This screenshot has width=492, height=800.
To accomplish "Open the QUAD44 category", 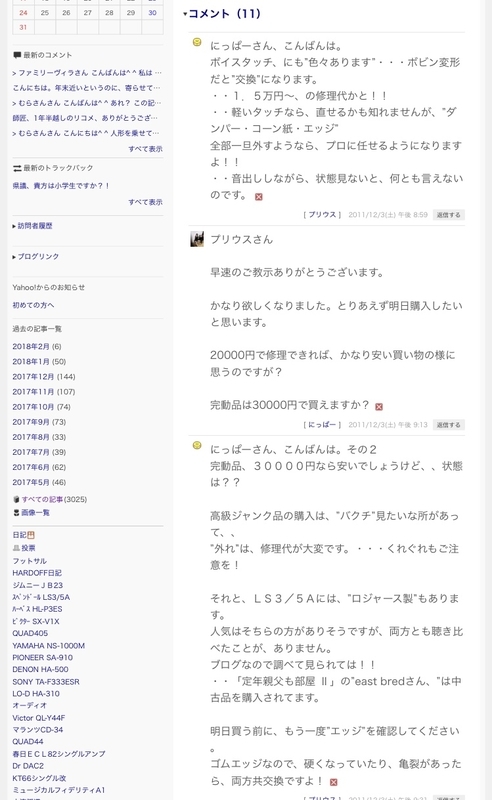I will point(28,741).
